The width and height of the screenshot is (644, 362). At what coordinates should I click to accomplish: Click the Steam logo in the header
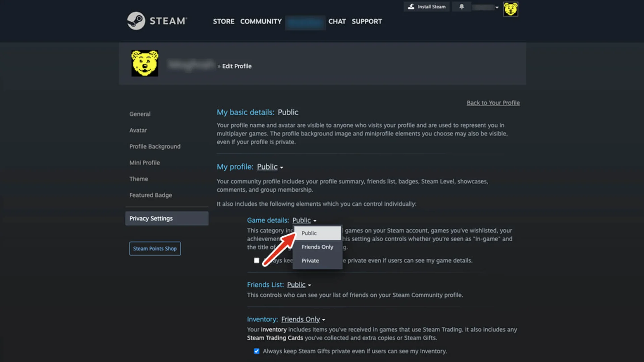point(157,21)
